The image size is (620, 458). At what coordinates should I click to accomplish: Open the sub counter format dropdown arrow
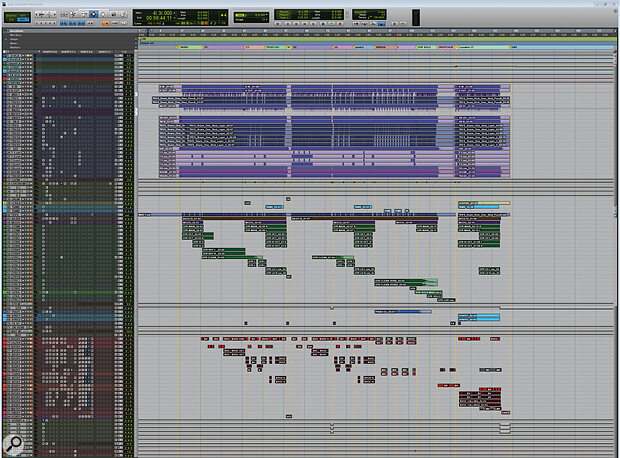pos(174,19)
